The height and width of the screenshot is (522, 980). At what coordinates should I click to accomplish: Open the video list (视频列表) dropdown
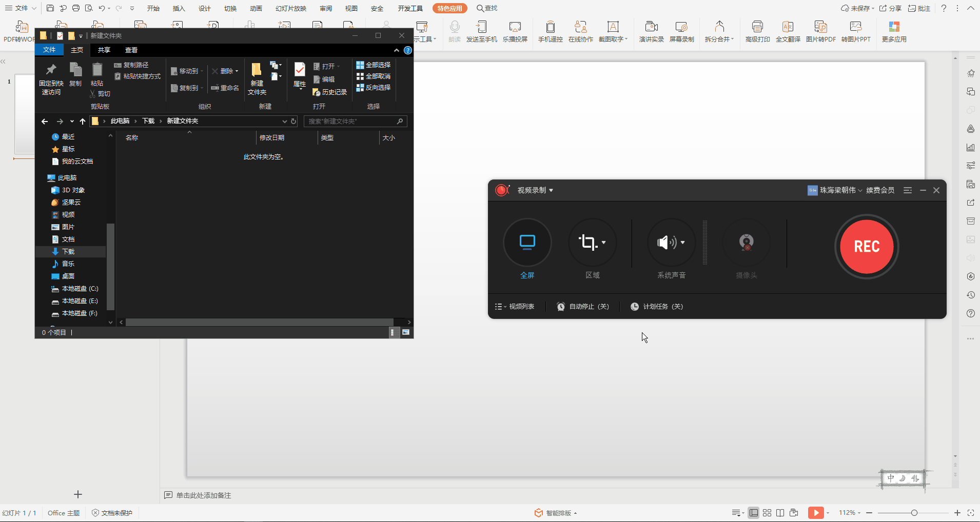click(515, 307)
